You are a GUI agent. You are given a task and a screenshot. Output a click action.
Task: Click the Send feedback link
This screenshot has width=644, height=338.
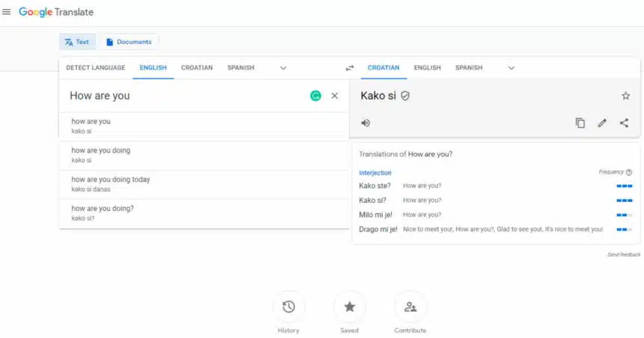point(624,255)
